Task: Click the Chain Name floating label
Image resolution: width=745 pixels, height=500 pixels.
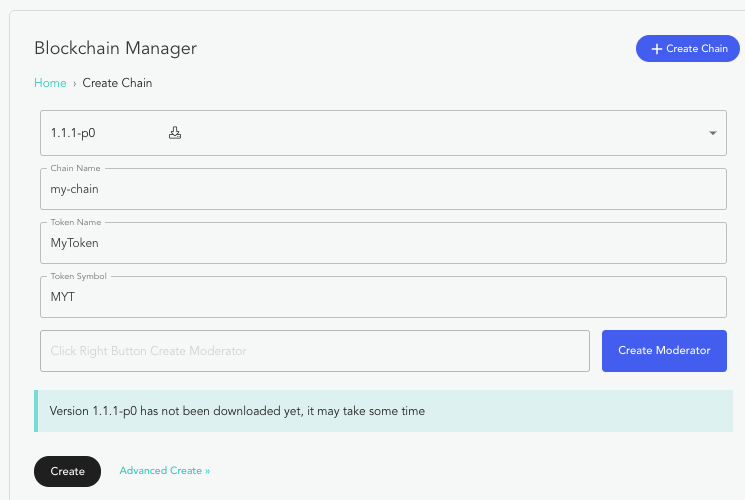Action: pyautogui.click(x=75, y=168)
